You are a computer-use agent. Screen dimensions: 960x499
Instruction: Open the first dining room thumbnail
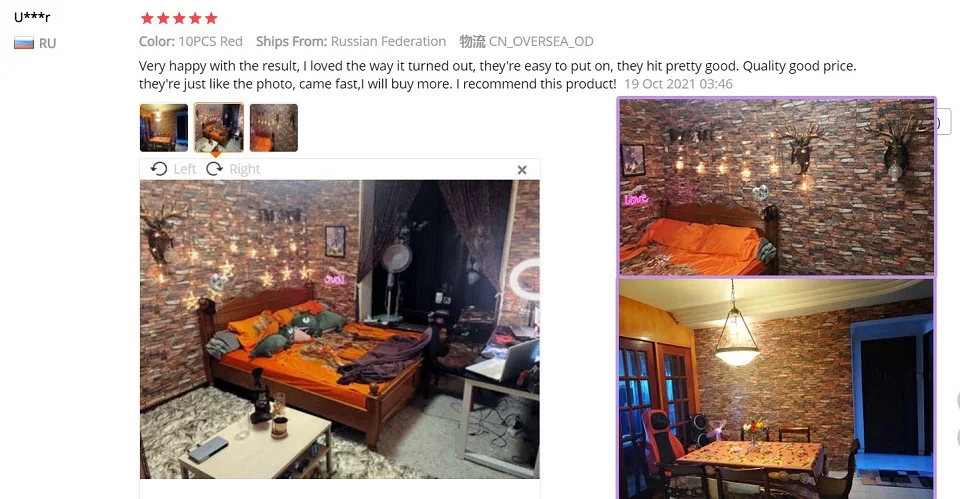(x=163, y=127)
